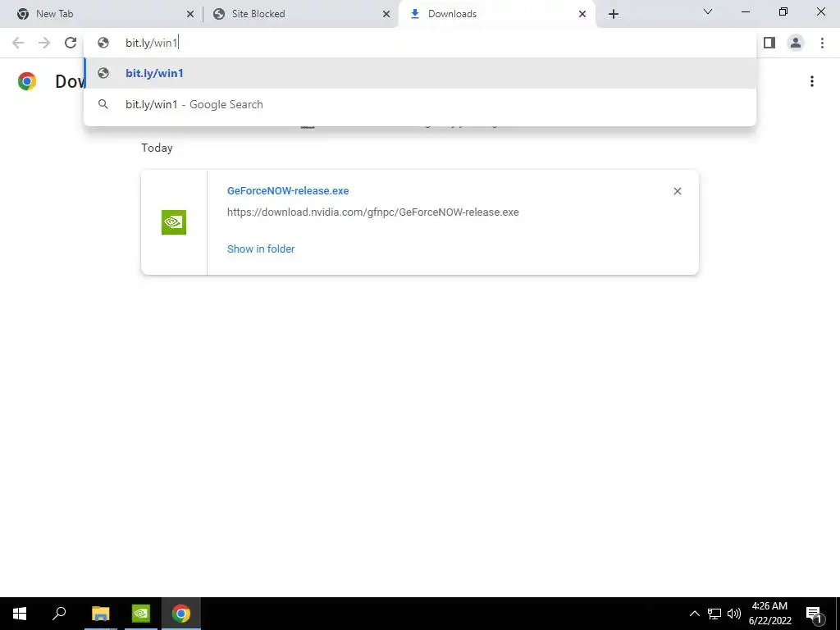Open the tab search dropdown chevron
Screen dimensions: 840x630
click(x=708, y=11)
